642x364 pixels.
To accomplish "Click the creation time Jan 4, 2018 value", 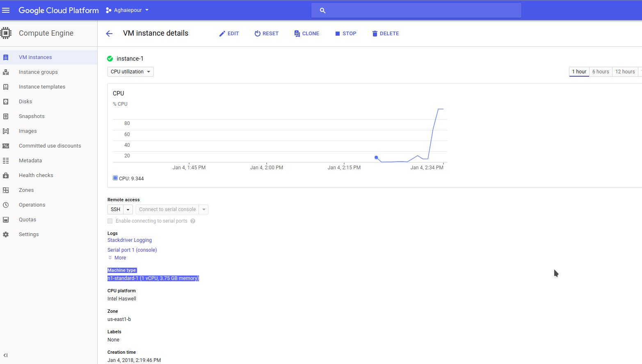I will point(134,360).
